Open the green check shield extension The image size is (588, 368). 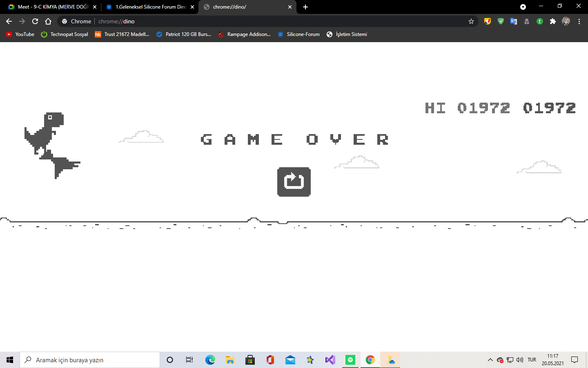click(x=501, y=21)
